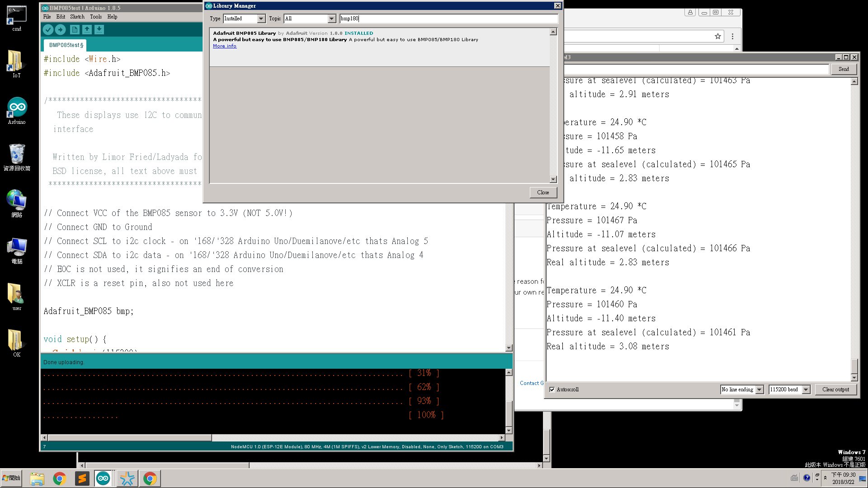Viewport: 868px width, 488px height.
Task: Open Chrome three-dot menu
Action: [x=732, y=36]
